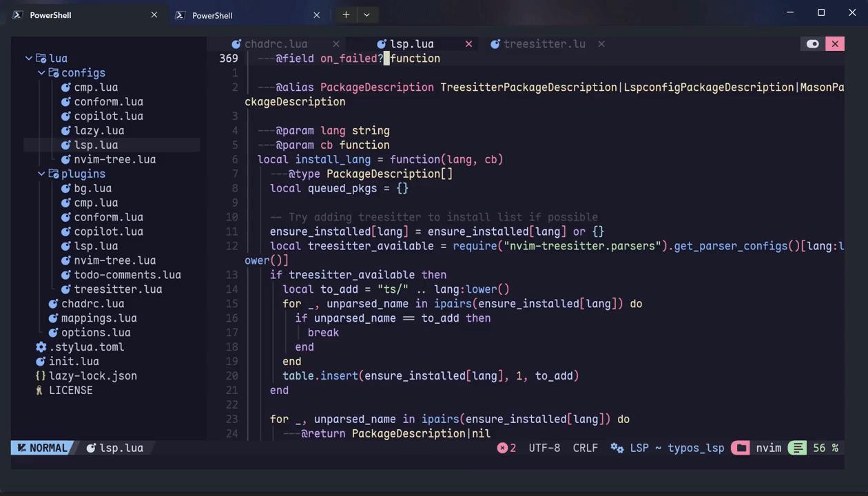
Task: Select the lazy-lock.json braces icon
Action: click(41, 375)
